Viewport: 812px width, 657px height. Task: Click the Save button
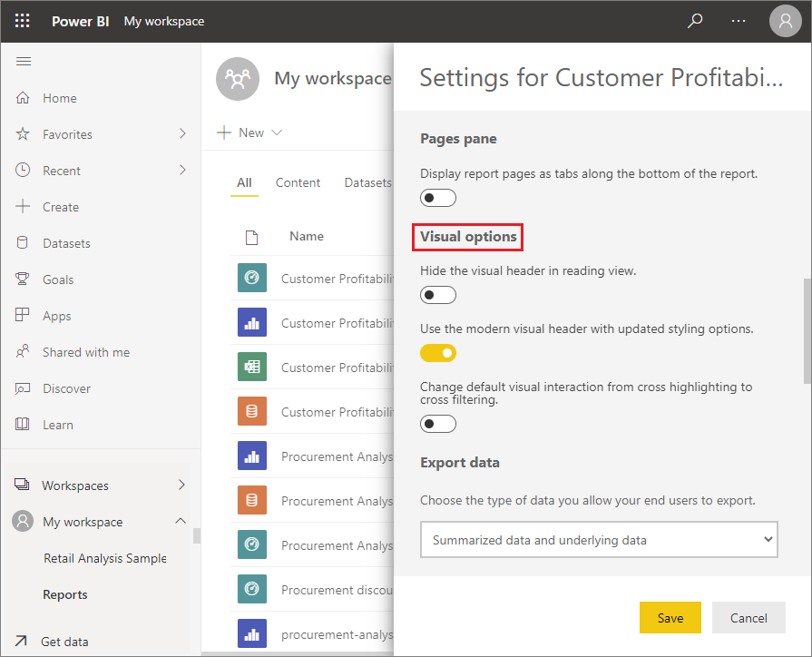[x=670, y=618]
